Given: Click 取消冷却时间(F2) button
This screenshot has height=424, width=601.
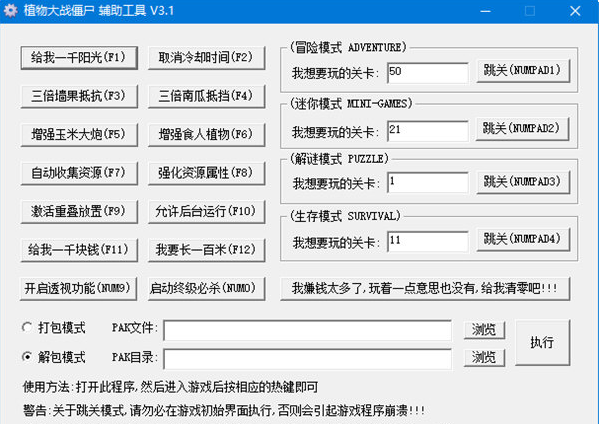Looking at the screenshot, I should 206,58.
